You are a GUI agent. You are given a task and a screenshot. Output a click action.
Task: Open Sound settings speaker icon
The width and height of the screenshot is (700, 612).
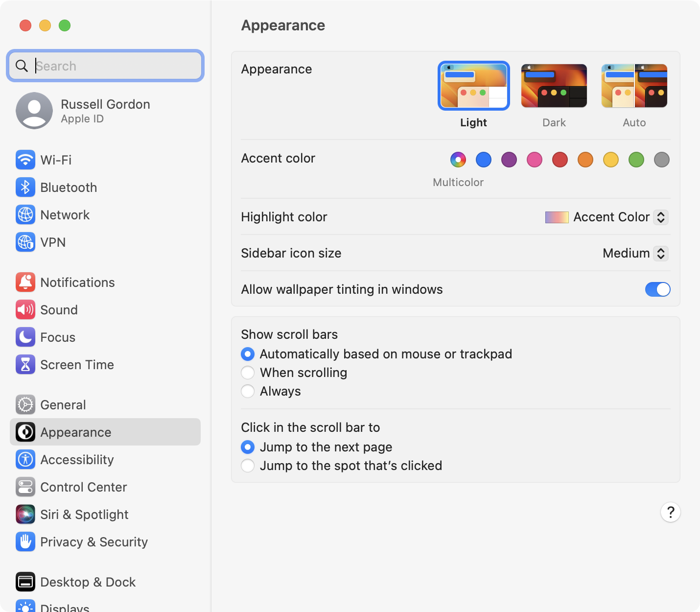pyautogui.click(x=25, y=310)
